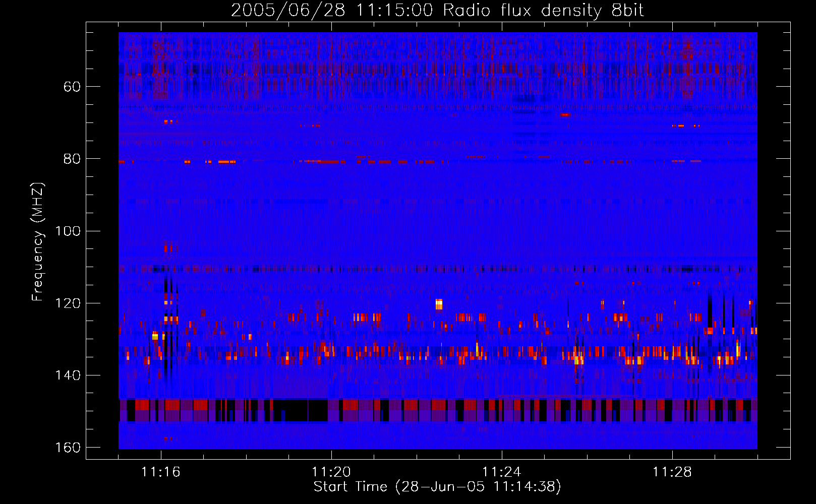Screen dimensions: 816x504
Task: Click the time tick label 11:28
Action: click(672, 472)
